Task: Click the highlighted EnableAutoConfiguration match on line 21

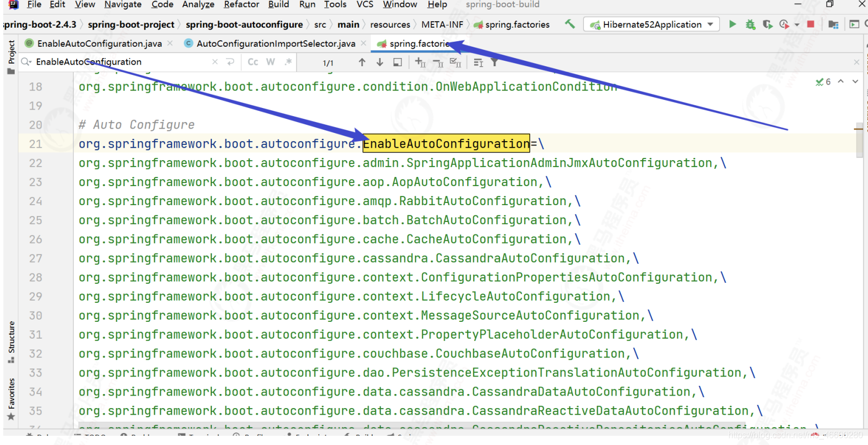Action: tap(446, 144)
